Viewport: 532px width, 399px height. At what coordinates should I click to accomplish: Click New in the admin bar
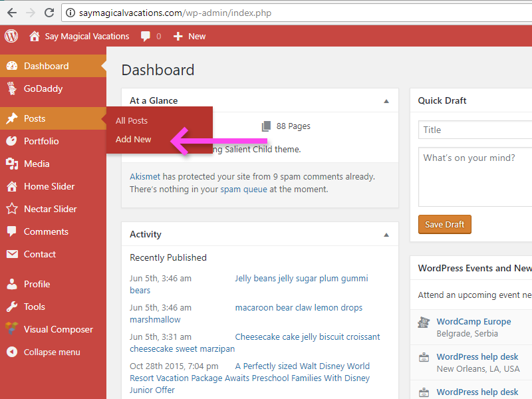[x=197, y=37]
